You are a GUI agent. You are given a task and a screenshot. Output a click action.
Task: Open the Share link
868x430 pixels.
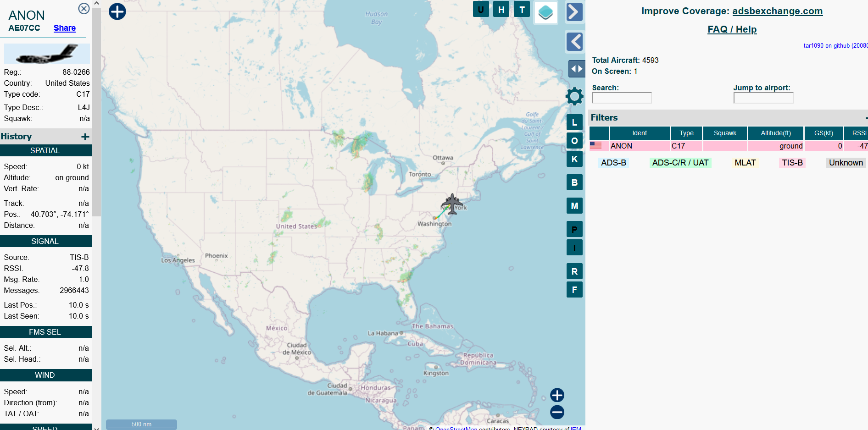tap(65, 28)
